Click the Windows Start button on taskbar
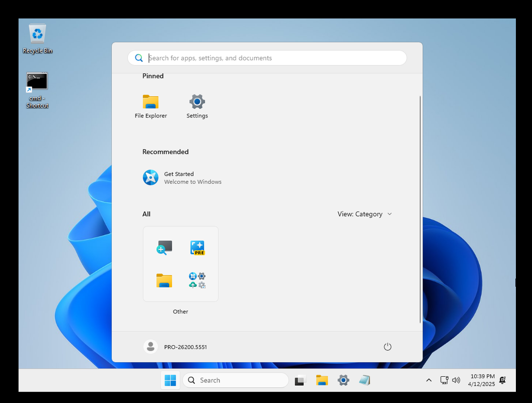Image resolution: width=532 pixels, height=403 pixels. point(170,380)
